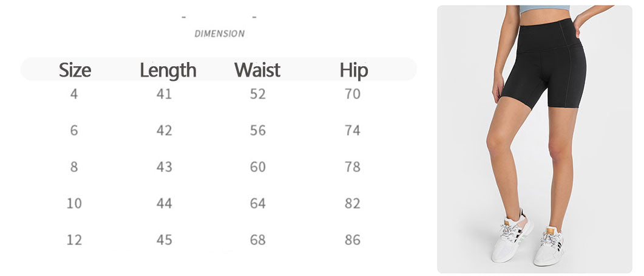Select the length value 43
The width and height of the screenshot is (644, 276).
coord(164,167)
